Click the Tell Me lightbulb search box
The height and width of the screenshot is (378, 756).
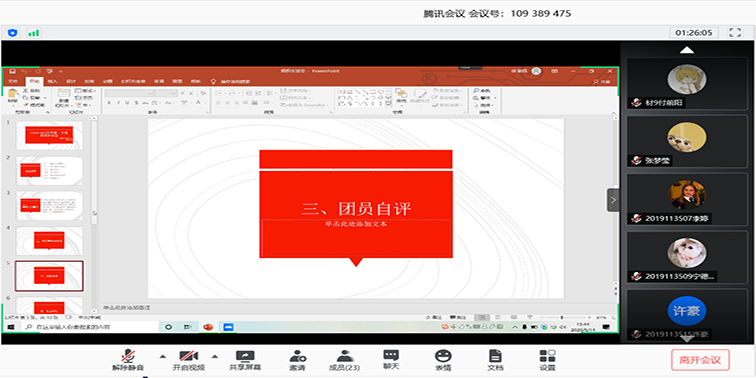(230, 81)
